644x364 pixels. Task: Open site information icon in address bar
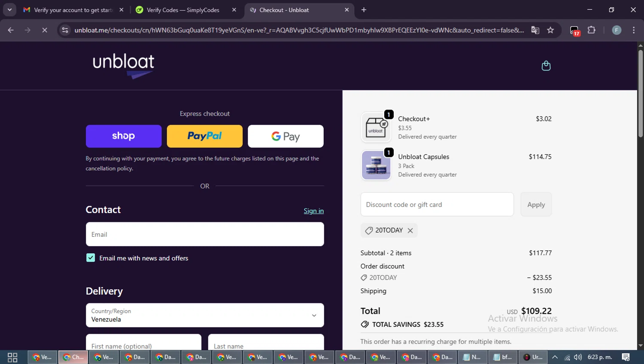tap(65, 30)
